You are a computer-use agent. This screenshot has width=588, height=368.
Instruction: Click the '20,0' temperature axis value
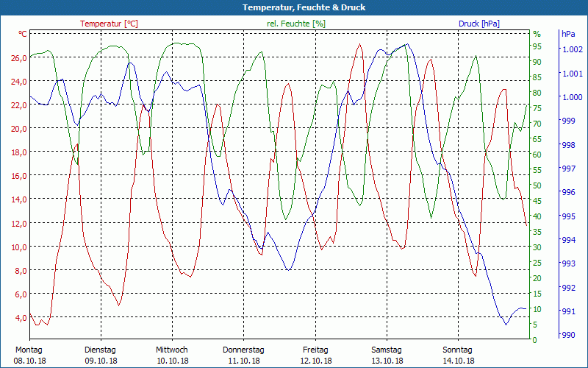pos(19,129)
